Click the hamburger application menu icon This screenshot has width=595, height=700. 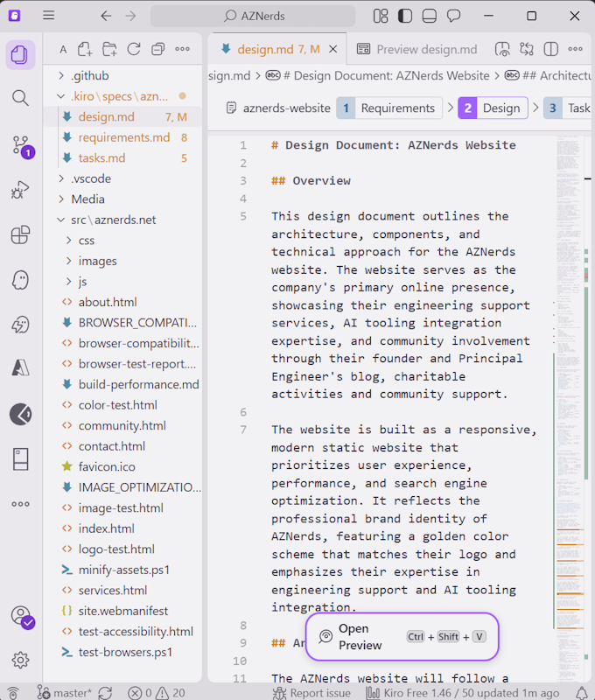tap(49, 16)
